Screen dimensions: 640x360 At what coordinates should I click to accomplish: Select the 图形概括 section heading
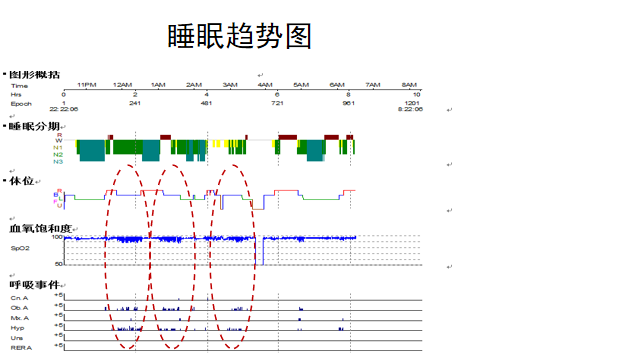click(x=34, y=75)
